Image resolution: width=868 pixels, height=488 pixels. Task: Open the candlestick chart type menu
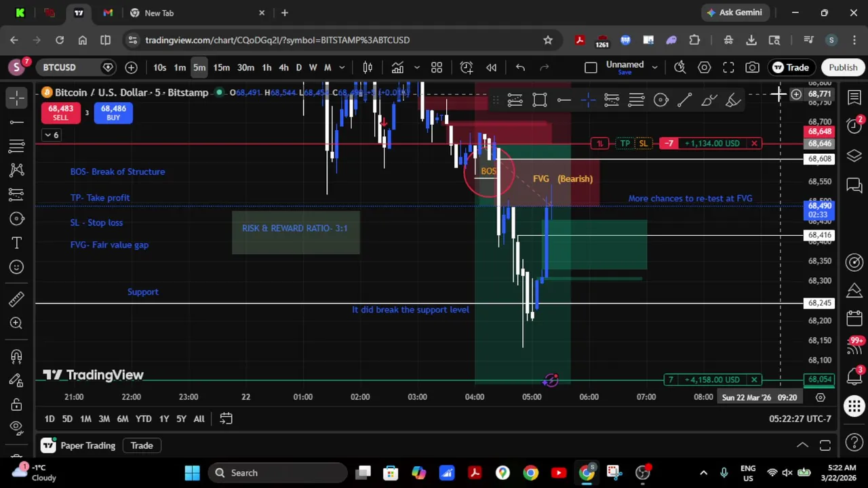(368, 67)
